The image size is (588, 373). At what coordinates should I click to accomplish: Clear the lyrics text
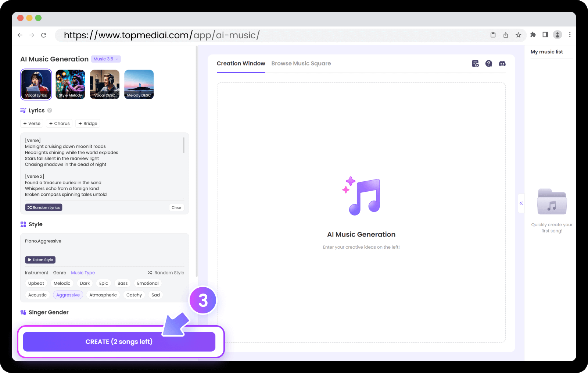(176, 207)
